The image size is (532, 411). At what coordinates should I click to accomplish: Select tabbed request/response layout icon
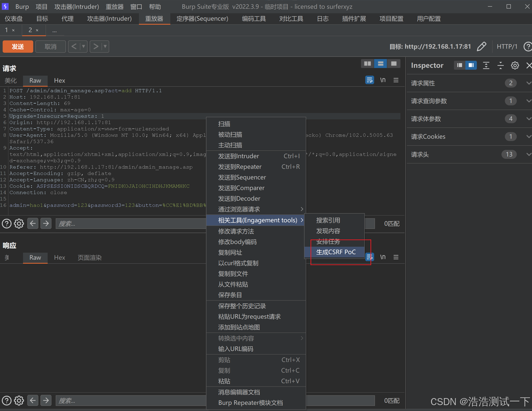coord(394,64)
